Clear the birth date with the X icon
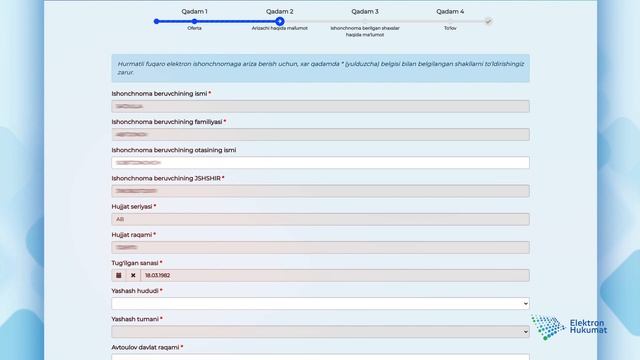Image resolution: width=640 pixels, height=360 pixels. pyautogui.click(x=133, y=276)
